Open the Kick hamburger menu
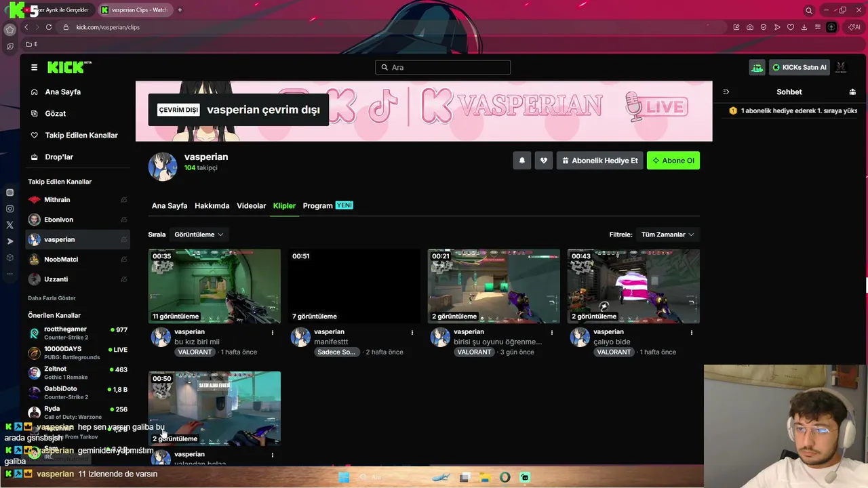Viewport: 868px width, 488px height. (x=34, y=67)
